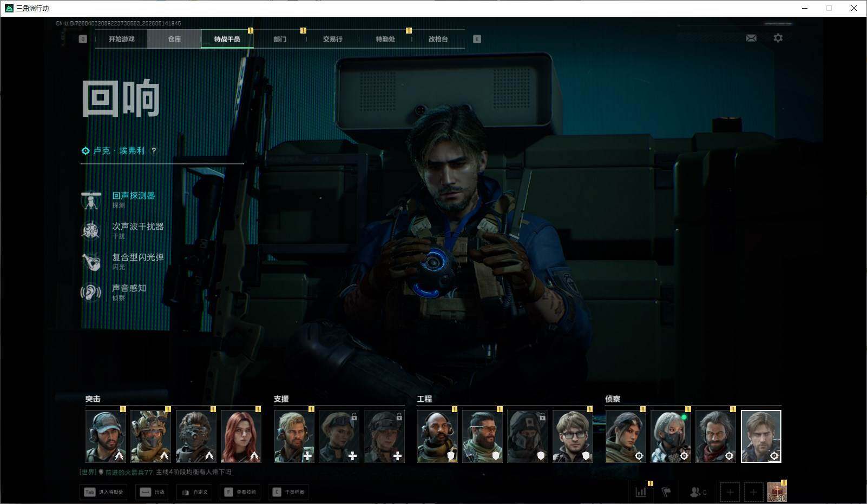Select the 突击 operator with tan helmet
This screenshot has height=504, width=867.
[x=150, y=436]
